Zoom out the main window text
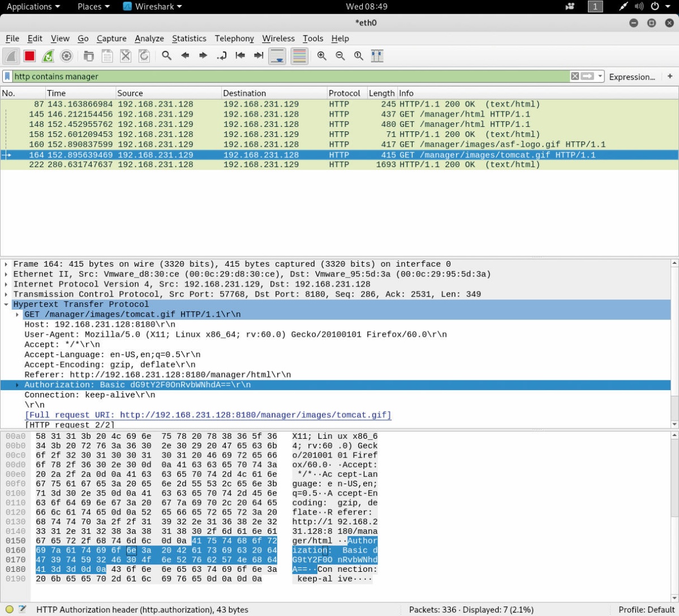Viewport: 679px width, 616px height. click(340, 55)
